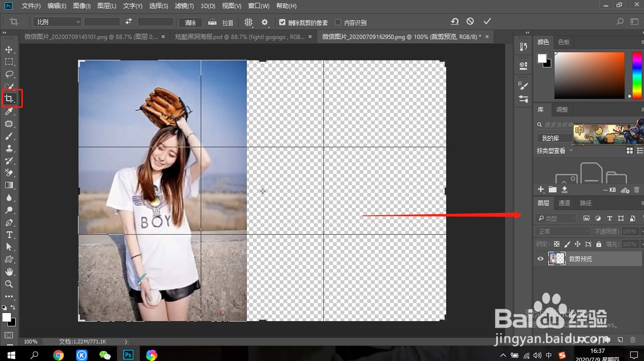The image size is (644, 361).
Task: Open the 文件(F) menu
Action: click(x=31, y=6)
